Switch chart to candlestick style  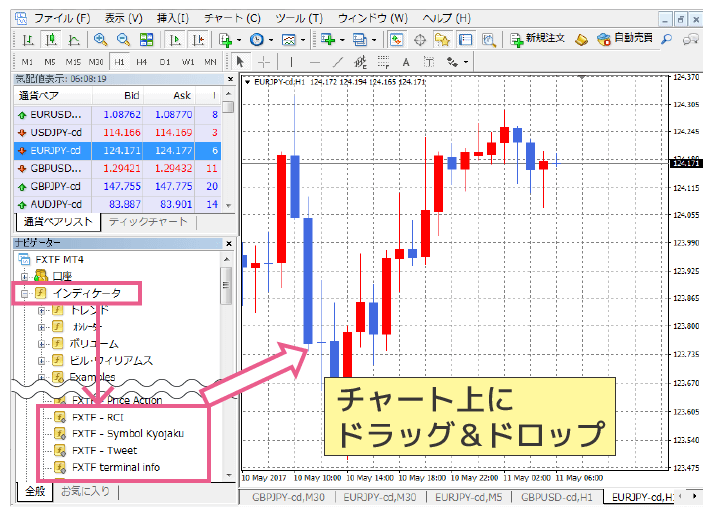click(x=51, y=40)
